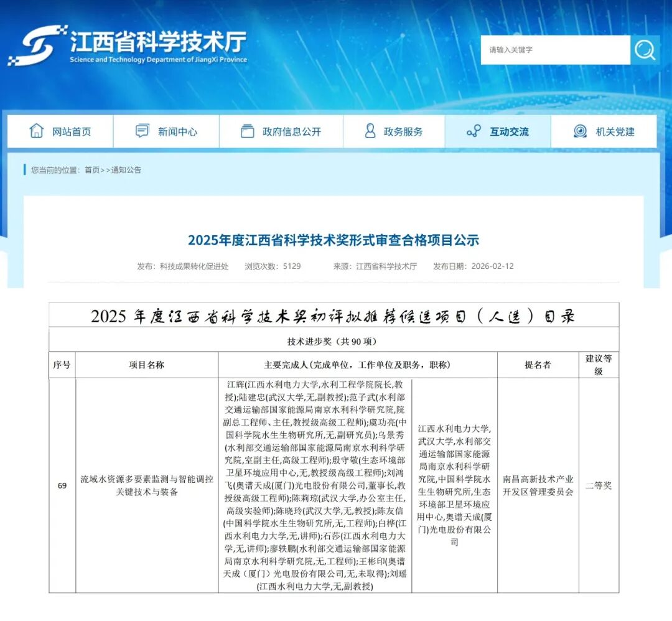Click the source text 来源：江西省科学技术厅

click(x=375, y=266)
